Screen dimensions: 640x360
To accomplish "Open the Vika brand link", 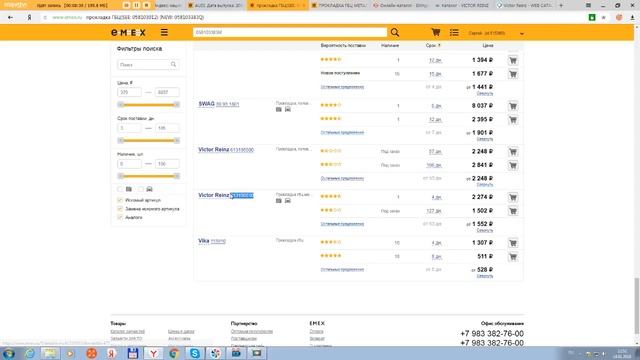I will 204,241.
